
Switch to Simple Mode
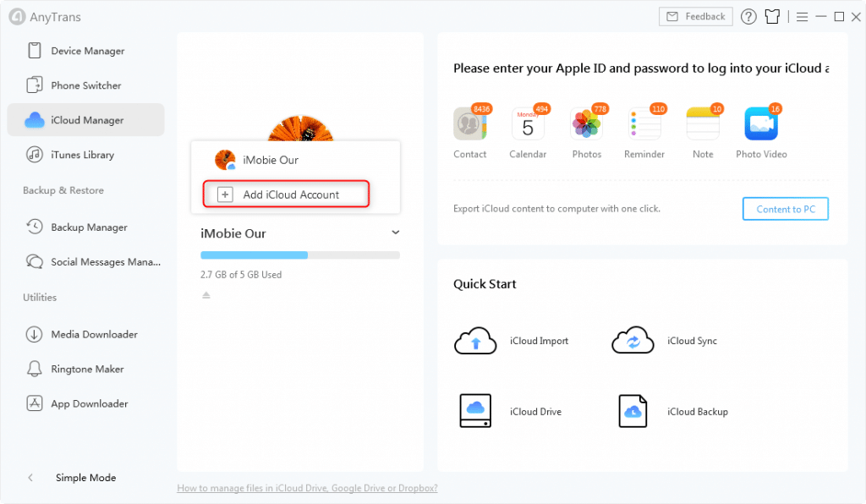pyautogui.click(x=85, y=478)
